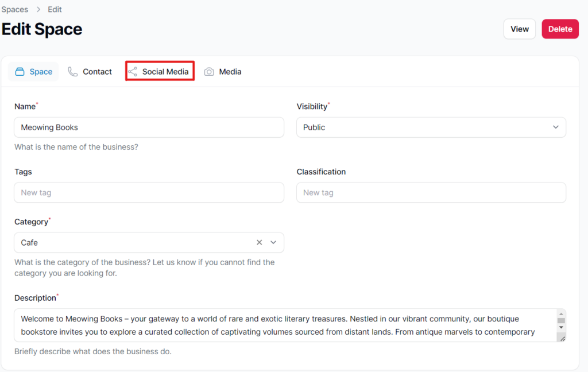Image resolution: width=588 pixels, height=372 pixels.
Task: Click the View button
Action: click(519, 29)
